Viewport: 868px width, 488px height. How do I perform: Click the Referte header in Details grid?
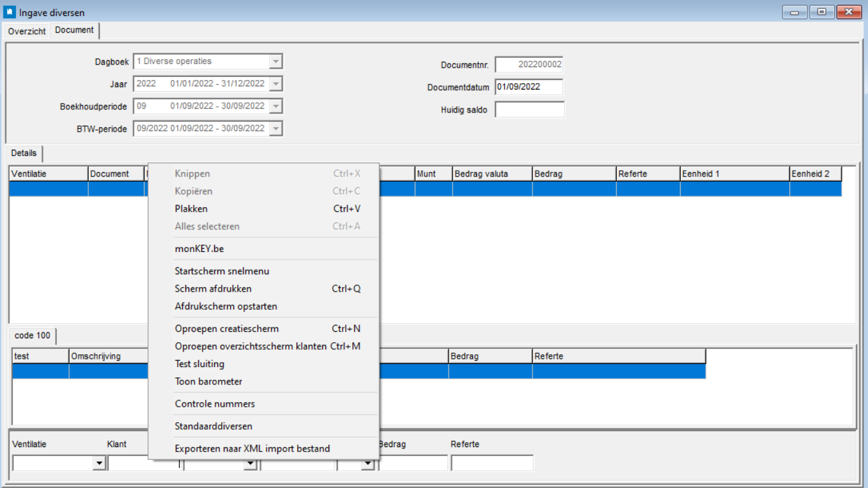(648, 174)
